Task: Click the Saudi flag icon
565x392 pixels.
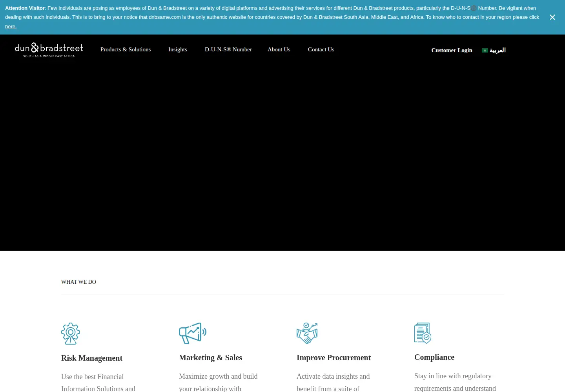Action: pyautogui.click(x=485, y=51)
